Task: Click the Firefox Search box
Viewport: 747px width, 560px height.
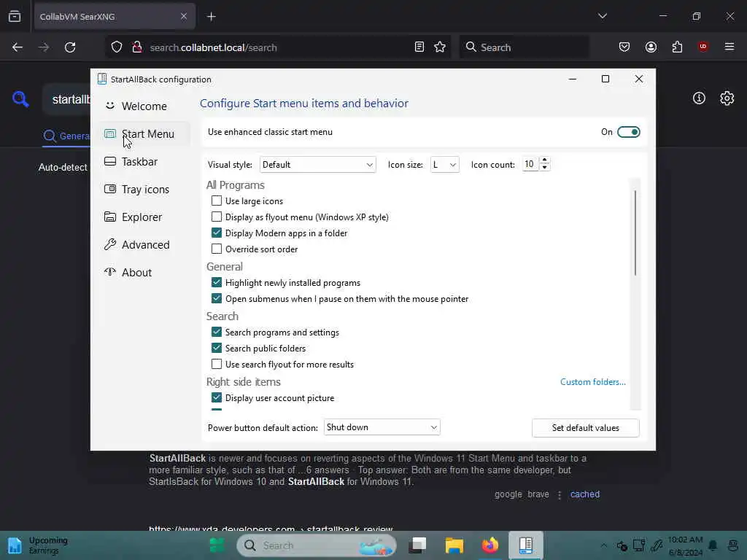Action: click(524, 47)
